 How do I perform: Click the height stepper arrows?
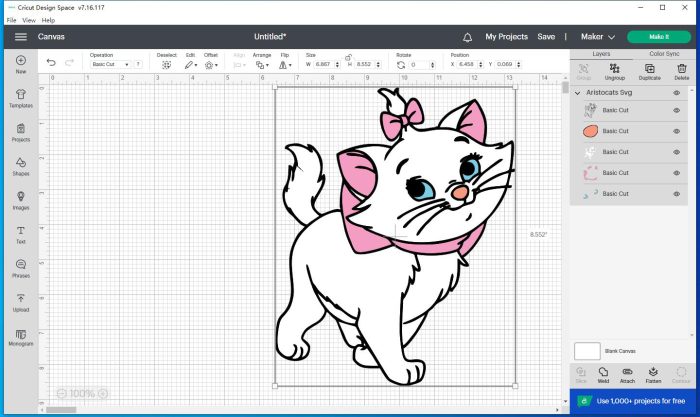pyautogui.click(x=378, y=65)
